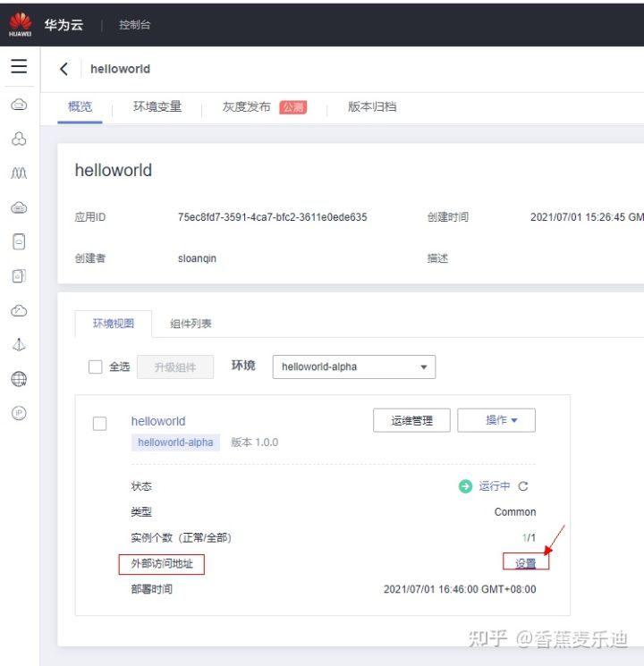Click the 运行中 status text
The height and width of the screenshot is (666, 644).
[x=495, y=486]
